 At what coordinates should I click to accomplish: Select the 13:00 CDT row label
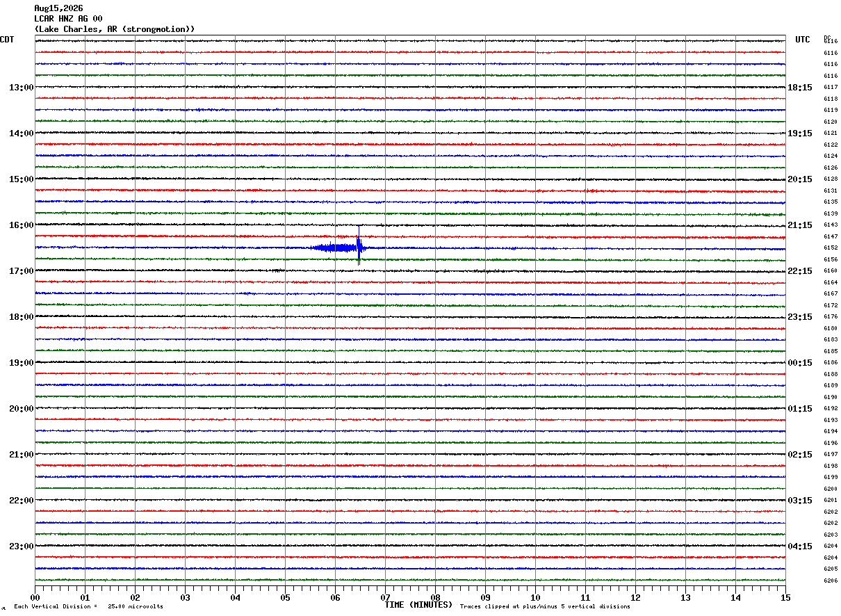[21, 88]
